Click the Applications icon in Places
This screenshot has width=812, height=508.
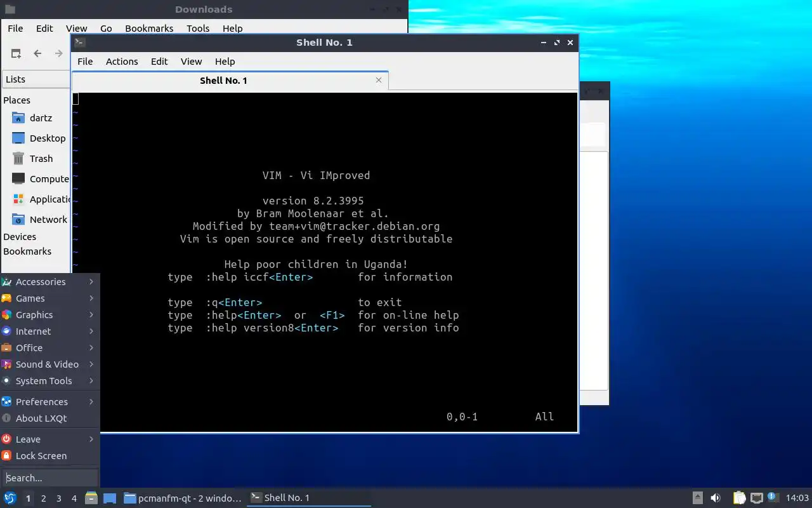pyautogui.click(x=18, y=199)
